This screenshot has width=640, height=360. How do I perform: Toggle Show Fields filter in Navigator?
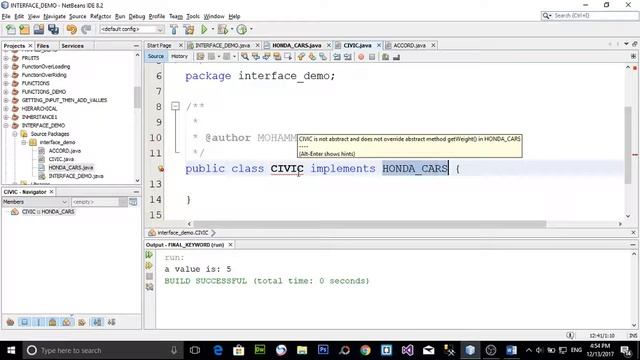coord(24,322)
